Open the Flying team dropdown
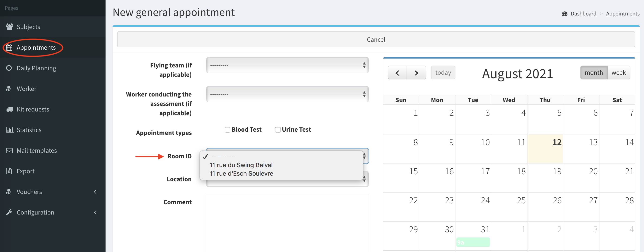This screenshot has height=252, width=644. tap(287, 65)
